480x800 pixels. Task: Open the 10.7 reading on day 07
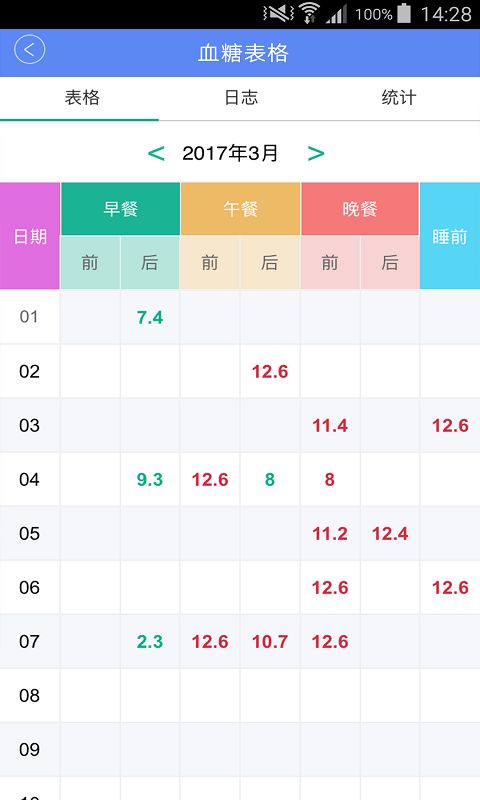click(270, 641)
